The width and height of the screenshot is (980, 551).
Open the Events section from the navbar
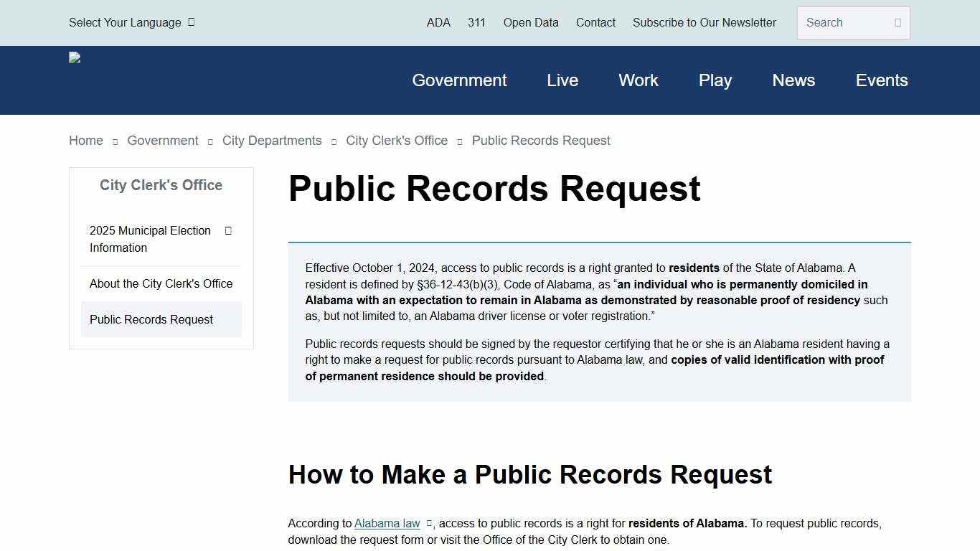coord(882,80)
